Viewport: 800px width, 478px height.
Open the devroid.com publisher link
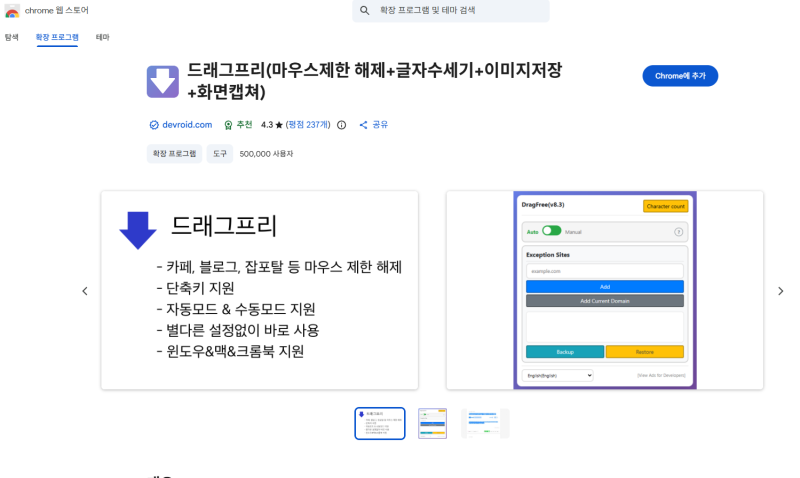[x=187, y=125]
